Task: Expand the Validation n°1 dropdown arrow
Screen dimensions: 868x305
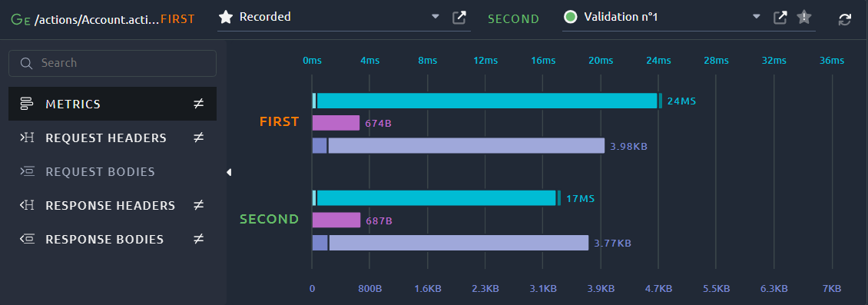Action: [x=756, y=17]
